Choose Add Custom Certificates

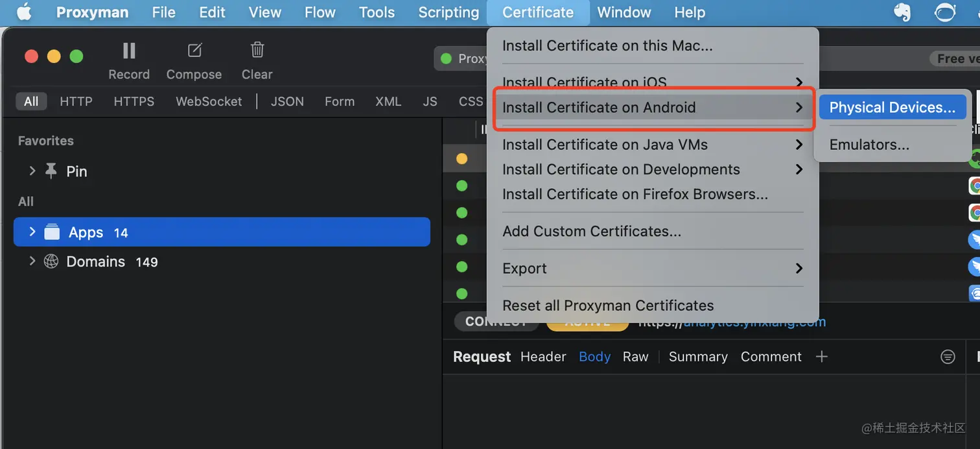coord(653,231)
